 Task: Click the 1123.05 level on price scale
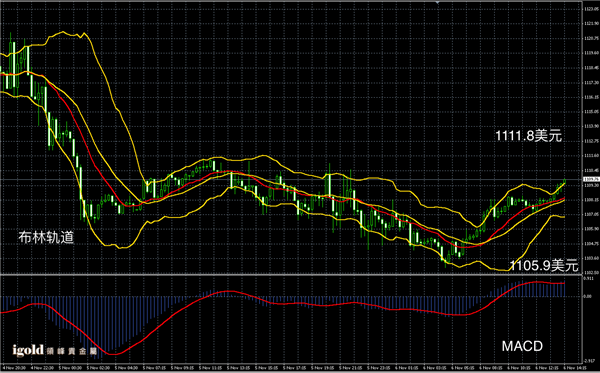coord(592,9)
